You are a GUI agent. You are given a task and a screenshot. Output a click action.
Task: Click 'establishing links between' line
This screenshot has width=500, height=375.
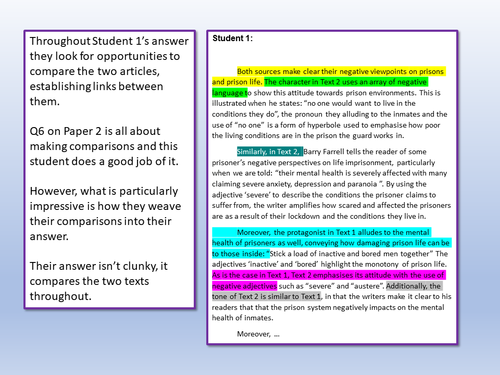pyautogui.click(x=96, y=86)
